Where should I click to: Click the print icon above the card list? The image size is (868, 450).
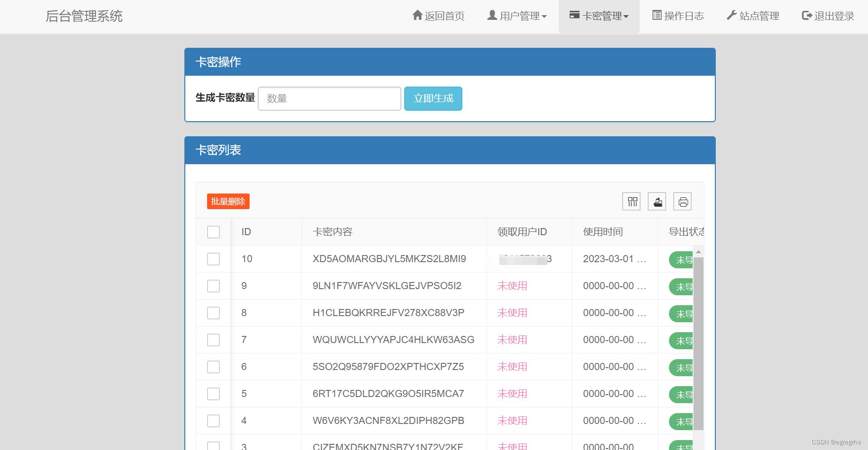point(682,201)
